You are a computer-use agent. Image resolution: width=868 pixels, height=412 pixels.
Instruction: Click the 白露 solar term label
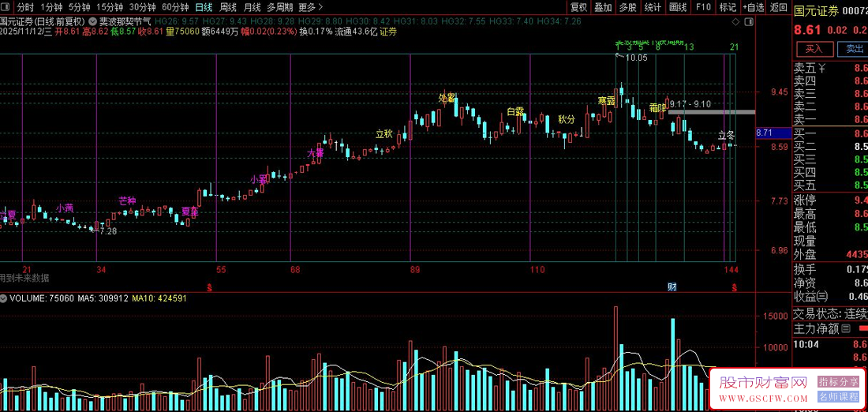(515, 111)
